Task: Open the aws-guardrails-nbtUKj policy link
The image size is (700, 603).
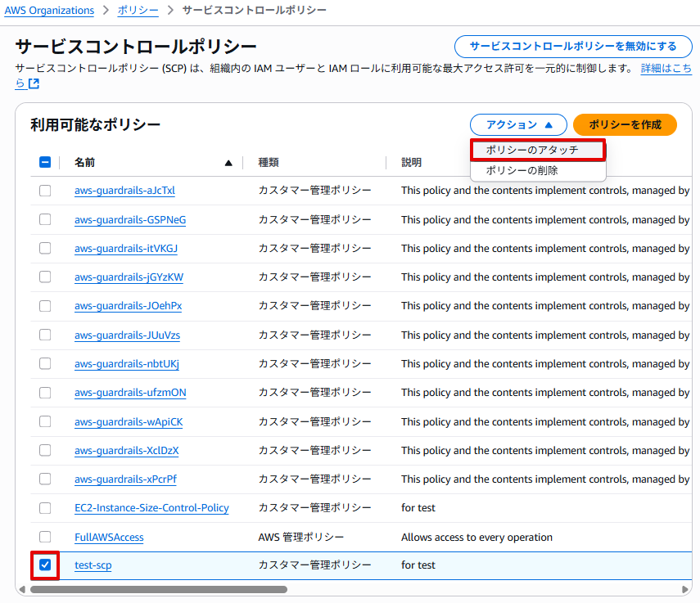Action: click(x=127, y=364)
